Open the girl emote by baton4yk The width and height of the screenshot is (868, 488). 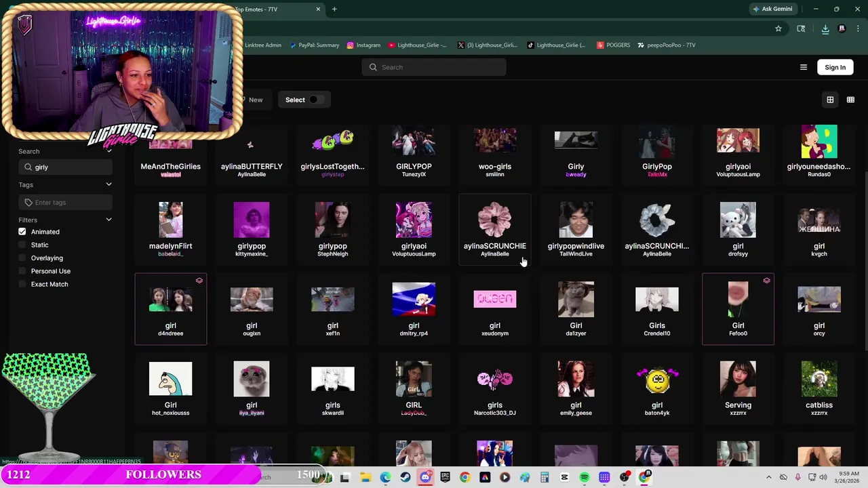[657, 388]
